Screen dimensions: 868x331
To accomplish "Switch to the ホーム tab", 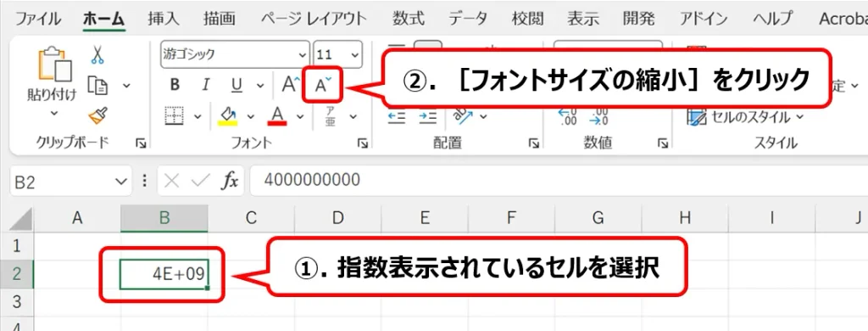I will [103, 19].
